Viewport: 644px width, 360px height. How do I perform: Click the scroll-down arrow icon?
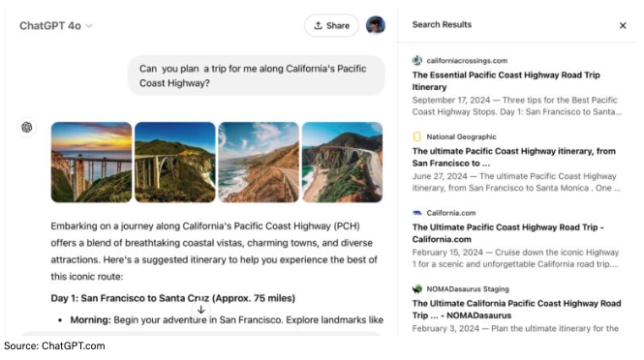point(200,310)
